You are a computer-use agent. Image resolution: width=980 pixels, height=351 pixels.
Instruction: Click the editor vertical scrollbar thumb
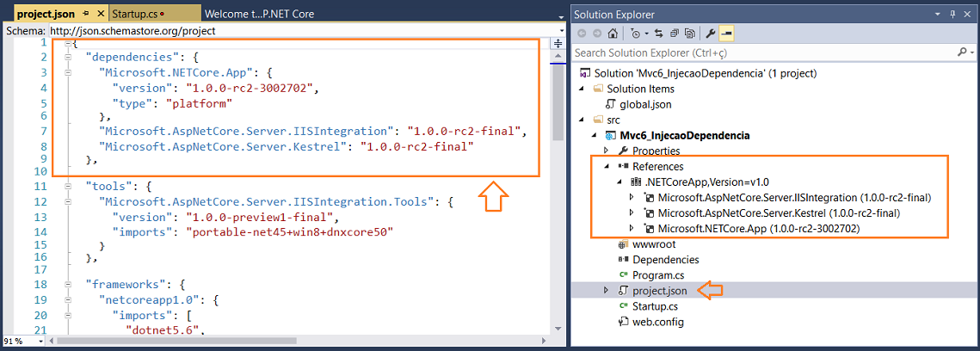click(558, 103)
